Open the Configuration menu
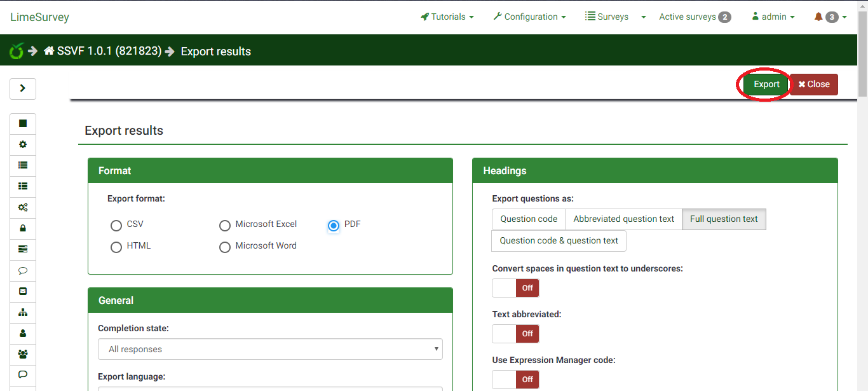Screen dimensions: 868x391 click(529, 17)
